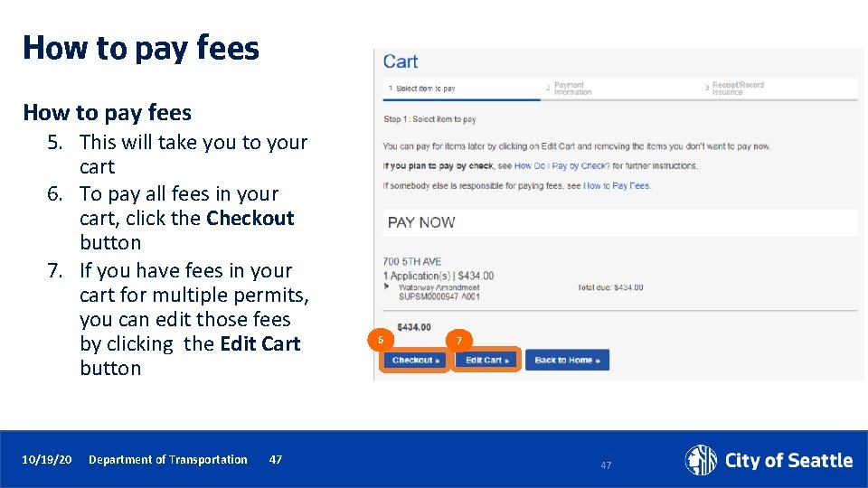Open the How Do I Pay by Check link

pos(561,166)
